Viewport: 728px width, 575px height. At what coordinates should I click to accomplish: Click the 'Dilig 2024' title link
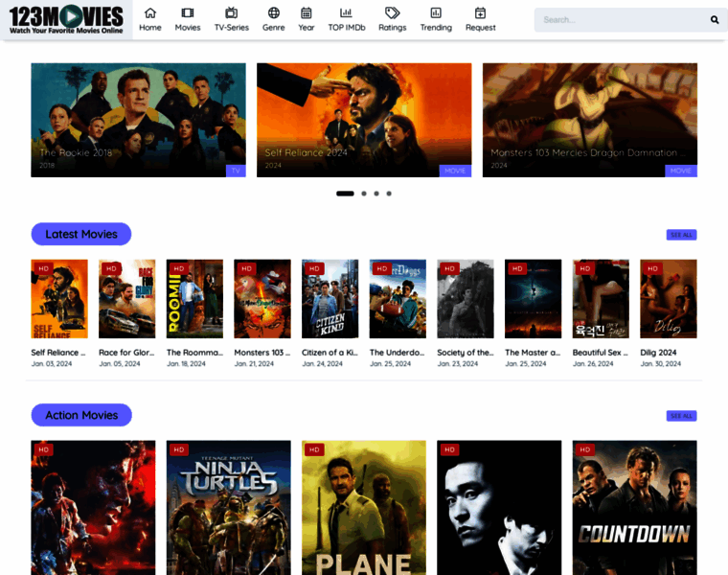pos(658,353)
